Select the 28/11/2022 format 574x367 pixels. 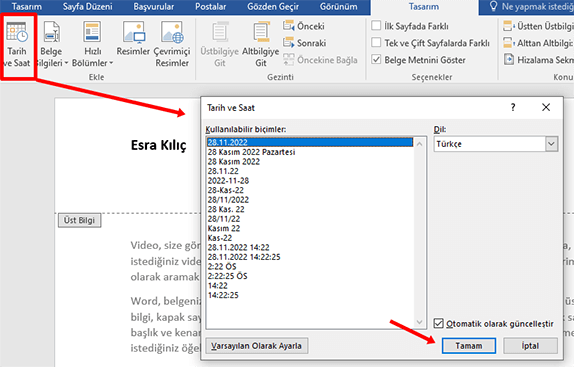[310, 200]
